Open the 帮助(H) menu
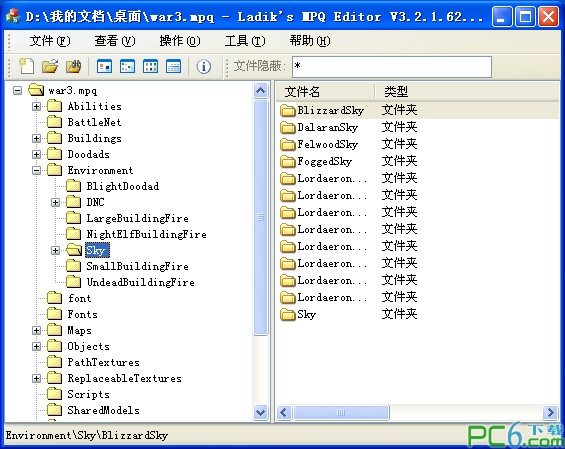Image resolution: width=565 pixels, height=449 pixels. [x=310, y=41]
